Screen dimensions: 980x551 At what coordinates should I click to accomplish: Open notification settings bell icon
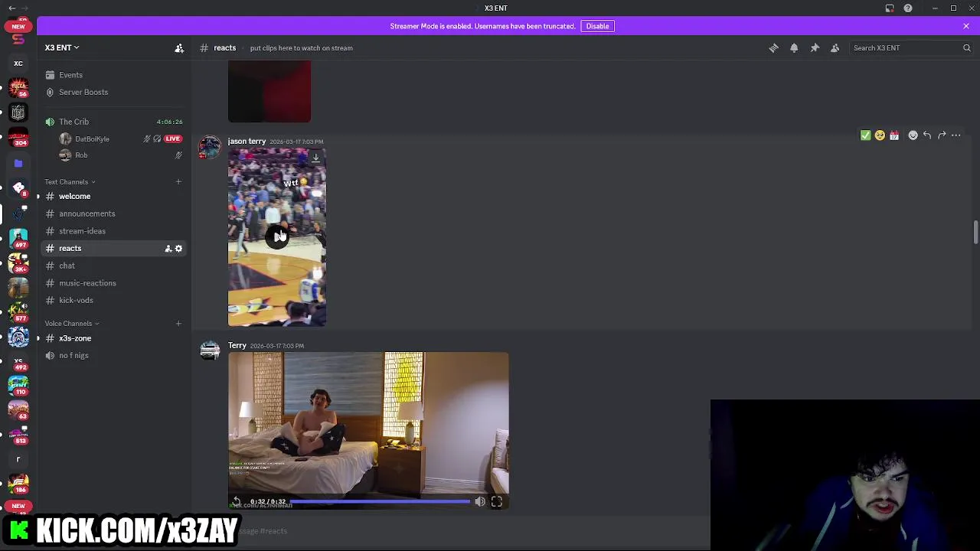click(794, 47)
